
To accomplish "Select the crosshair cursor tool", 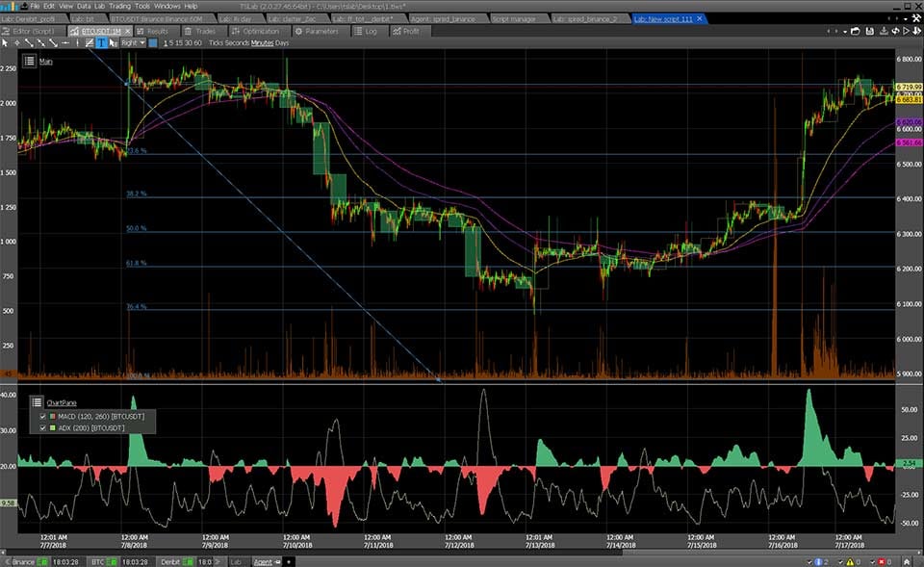I will tap(16, 43).
